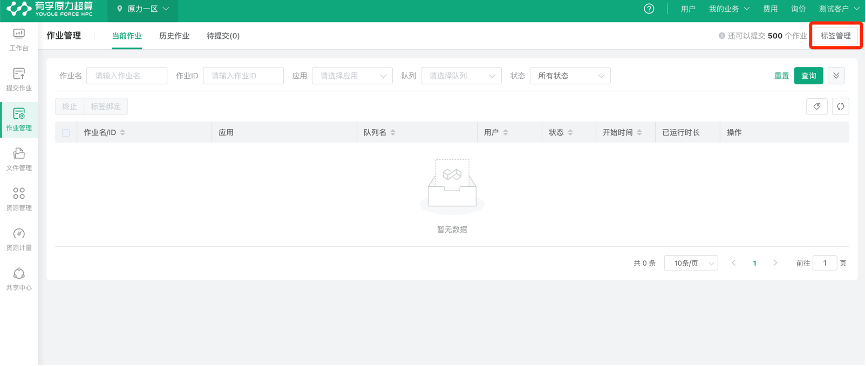Click the tag icon button above table
Viewport: 866px width, 366px height.
817,107
